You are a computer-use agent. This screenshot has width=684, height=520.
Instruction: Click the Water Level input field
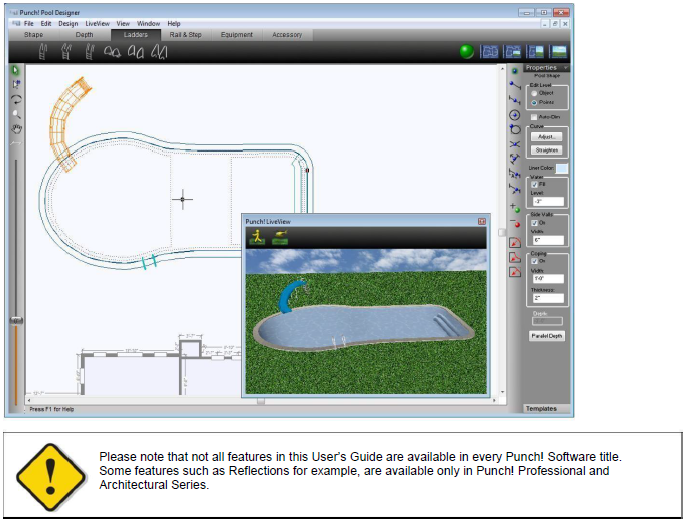click(548, 202)
